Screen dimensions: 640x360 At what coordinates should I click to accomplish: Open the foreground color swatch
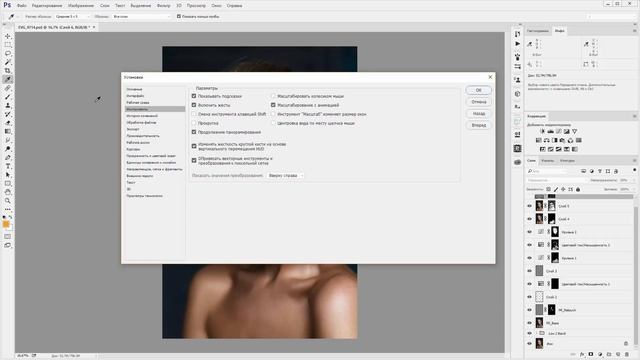click(6, 224)
